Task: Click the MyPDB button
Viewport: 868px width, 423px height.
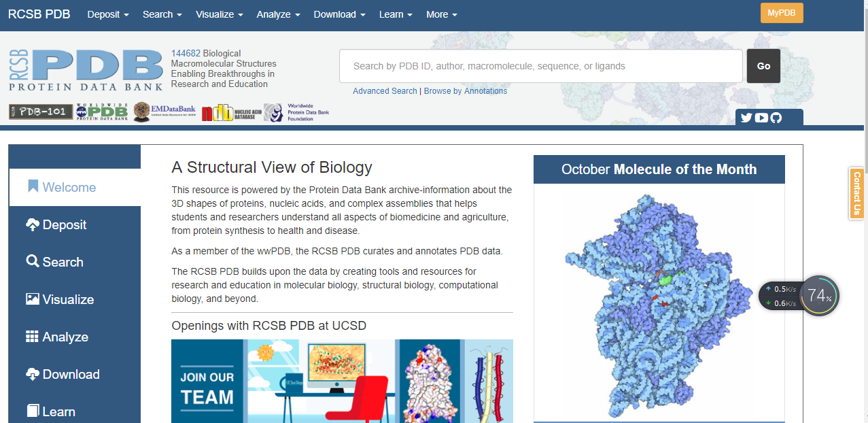Action: point(782,13)
